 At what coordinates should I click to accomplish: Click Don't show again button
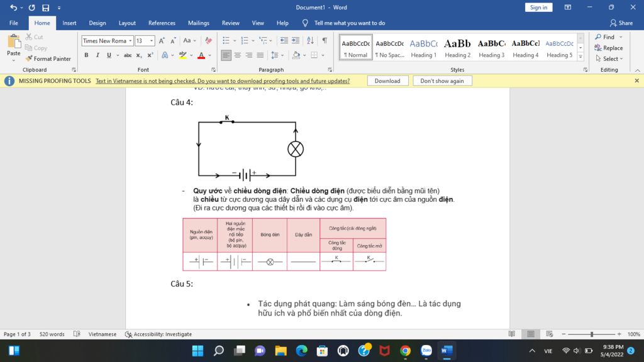tap(442, 81)
